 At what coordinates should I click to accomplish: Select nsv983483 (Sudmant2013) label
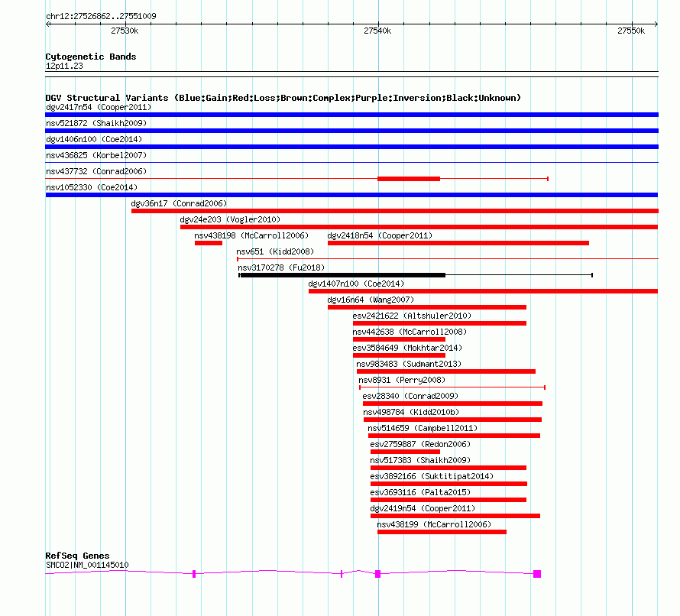tap(409, 364)
